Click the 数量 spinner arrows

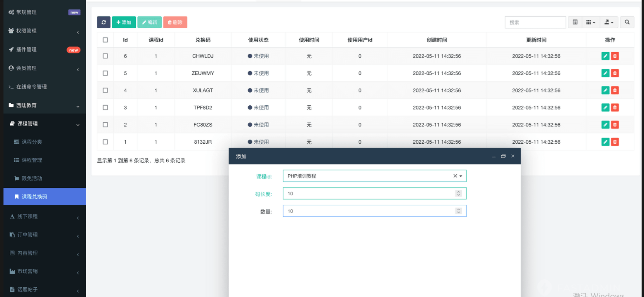pyautogui.click(x=458, y=211)
